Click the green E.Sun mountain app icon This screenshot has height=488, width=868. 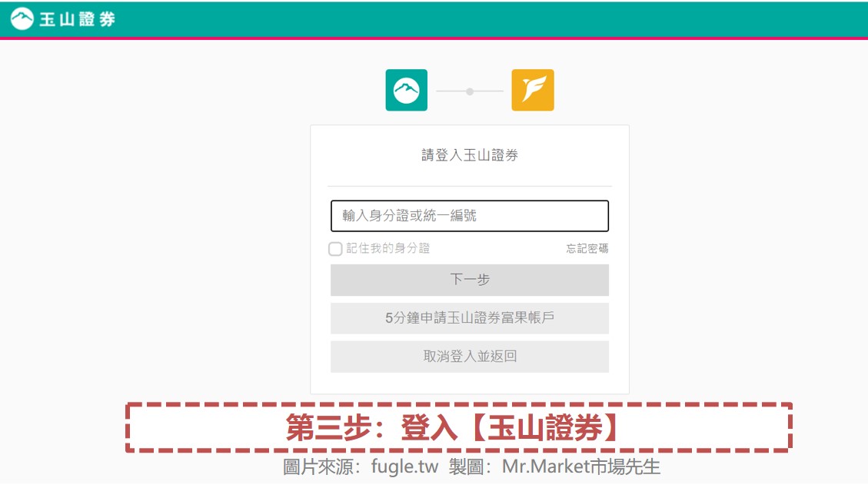click(x=406, y=90)
